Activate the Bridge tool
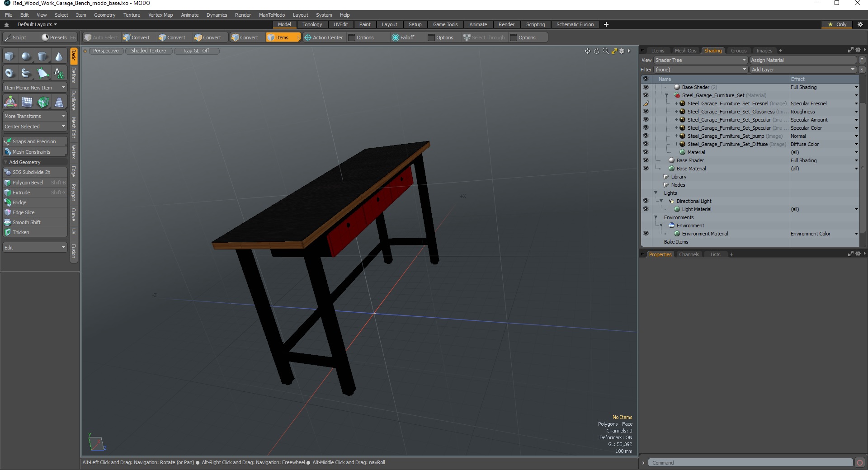 click(x=35, y=202)
